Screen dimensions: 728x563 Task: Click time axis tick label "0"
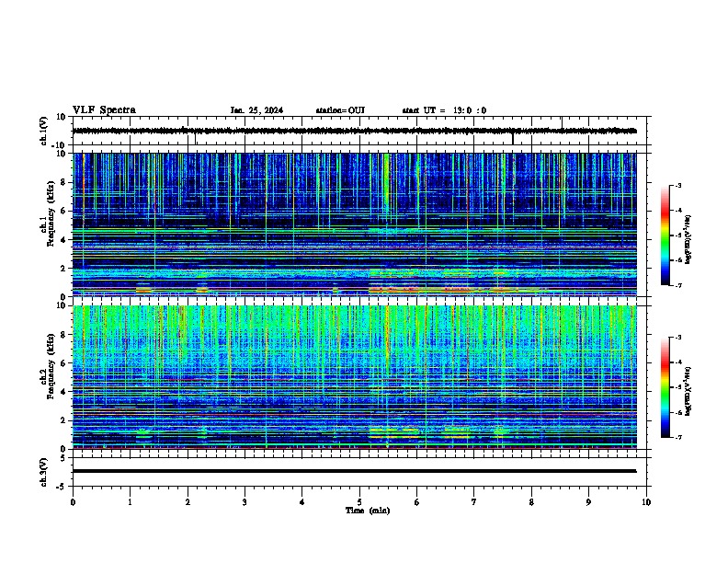click(73, 502)
